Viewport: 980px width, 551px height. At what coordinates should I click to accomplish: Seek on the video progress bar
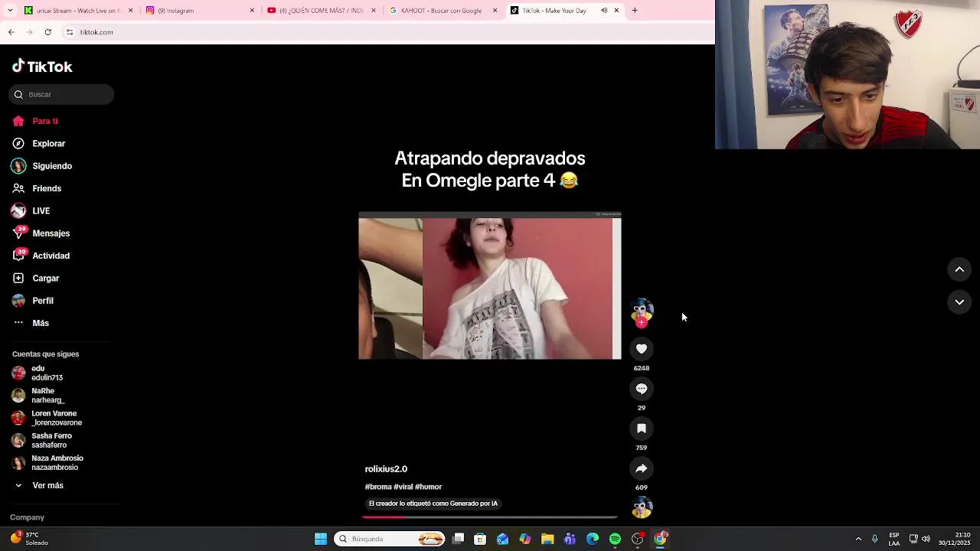point(490,517)
